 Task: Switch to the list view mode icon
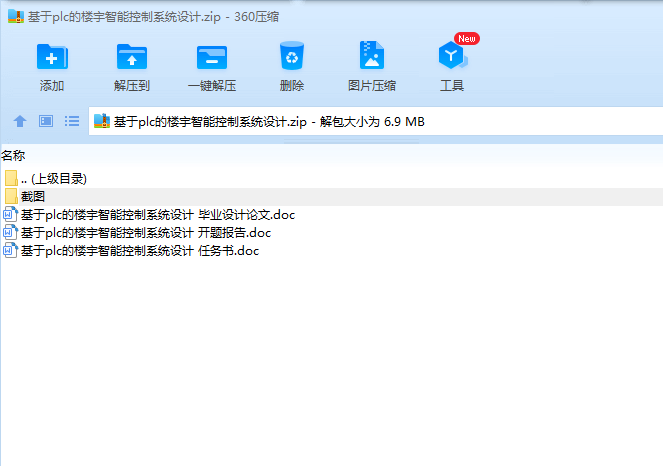coord(72,121)
